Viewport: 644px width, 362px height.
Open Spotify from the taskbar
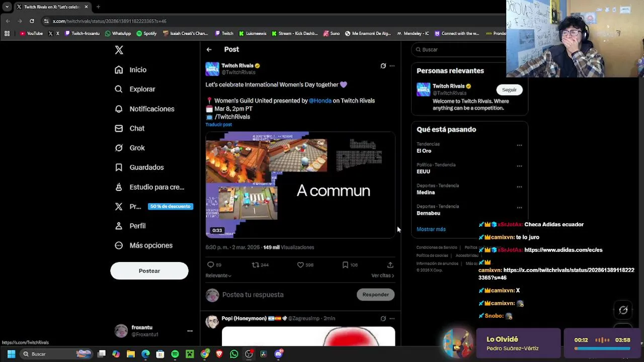(x=175, y=354)
